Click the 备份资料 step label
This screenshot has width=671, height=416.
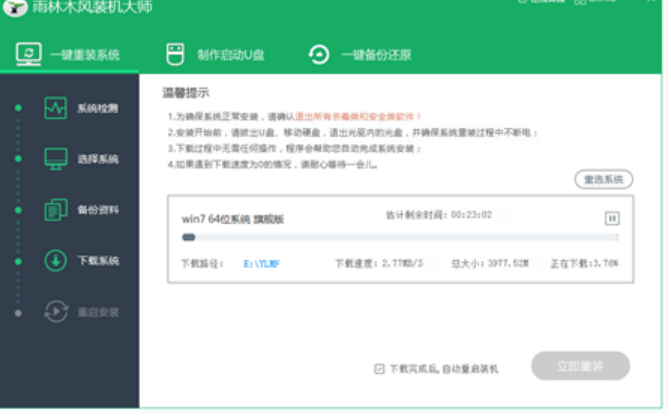point(98,210)
